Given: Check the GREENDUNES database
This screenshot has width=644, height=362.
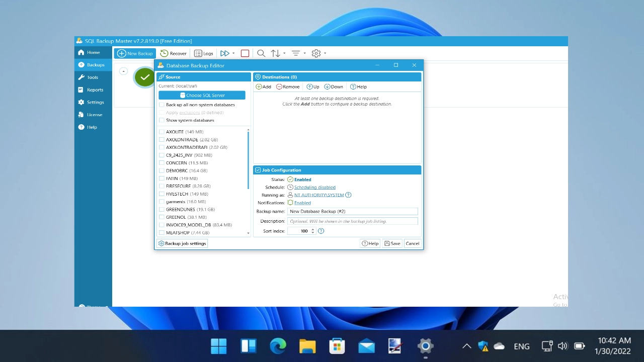Looking at the screenshot, I should click(x=162, y=210).
